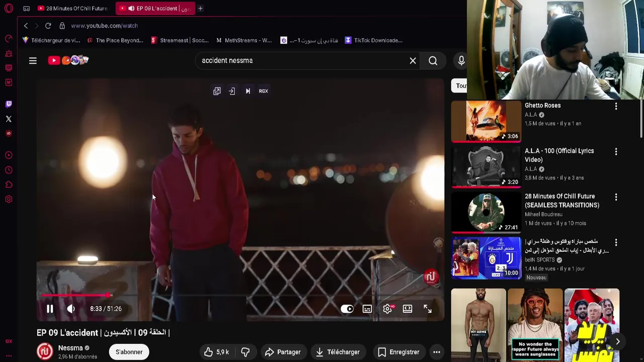Screen dimensions: 644x362
Task: Open options for 28 Minutes Chill Future
Action: (x=616, y=197)
